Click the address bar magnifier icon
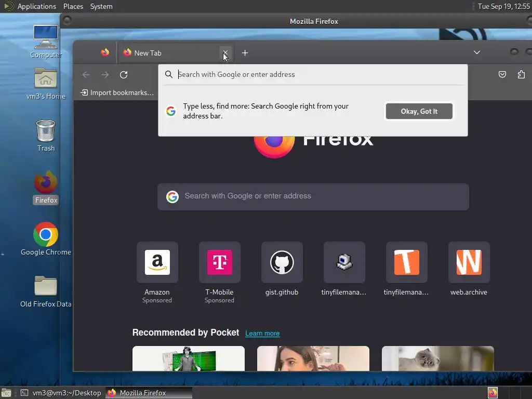 coord(169,74)
